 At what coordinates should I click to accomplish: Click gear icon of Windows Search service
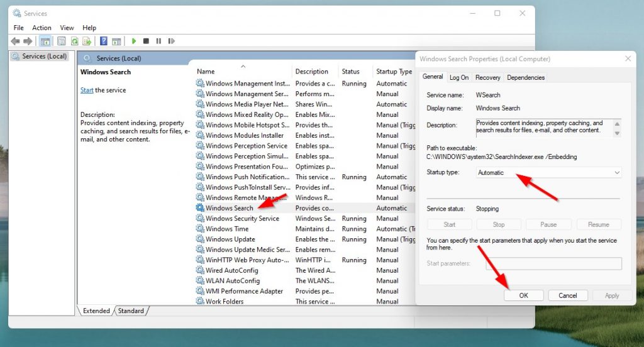coord(200,208)
